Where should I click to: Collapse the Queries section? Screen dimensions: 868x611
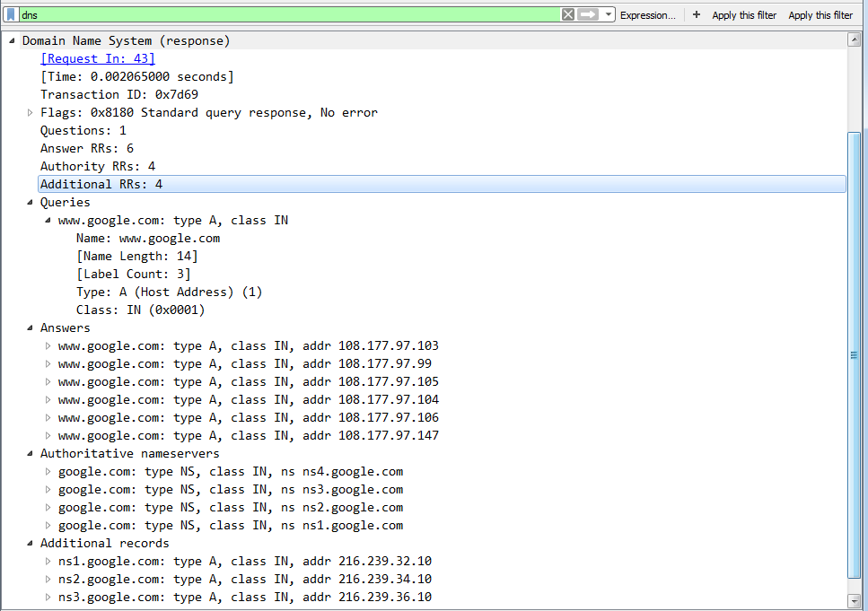pyautogui.click(x=30, y=202)
